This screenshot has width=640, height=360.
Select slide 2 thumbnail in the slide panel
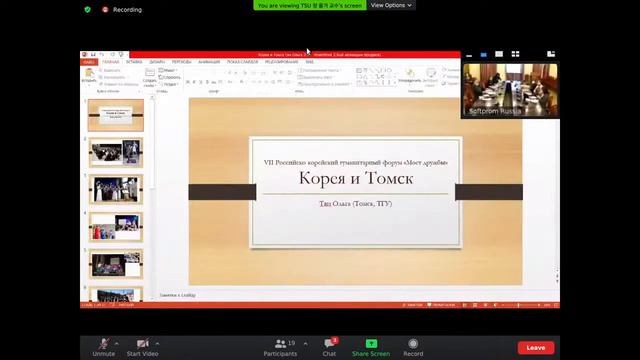(116, 153)
